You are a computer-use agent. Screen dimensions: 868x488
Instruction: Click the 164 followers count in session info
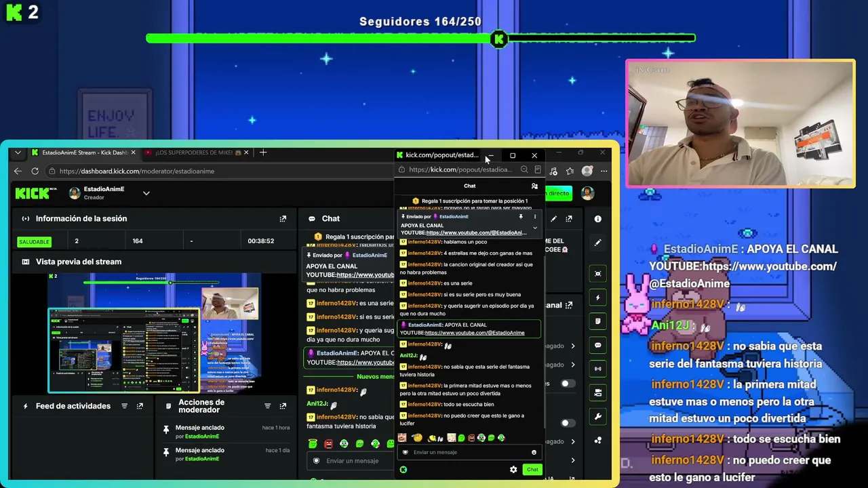coord(138,241)
